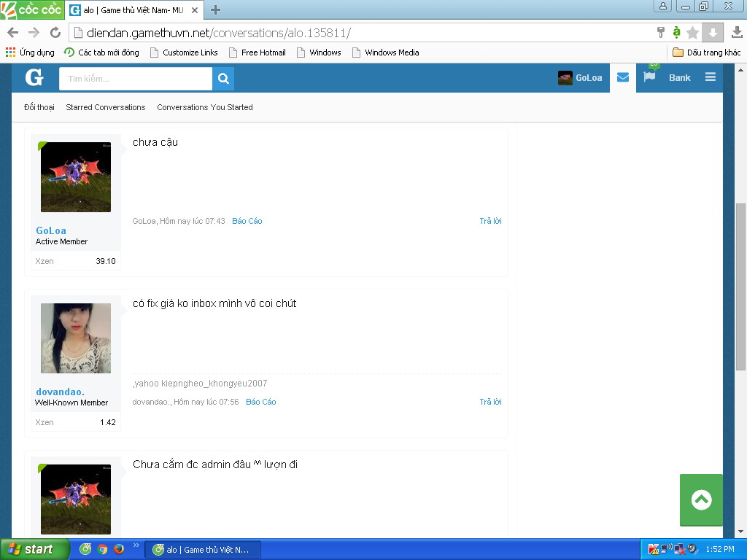Select alo Game thủ taskbar button
Image resolution: width=747 pixels, height=560 pixels.
tap(203, 550)
